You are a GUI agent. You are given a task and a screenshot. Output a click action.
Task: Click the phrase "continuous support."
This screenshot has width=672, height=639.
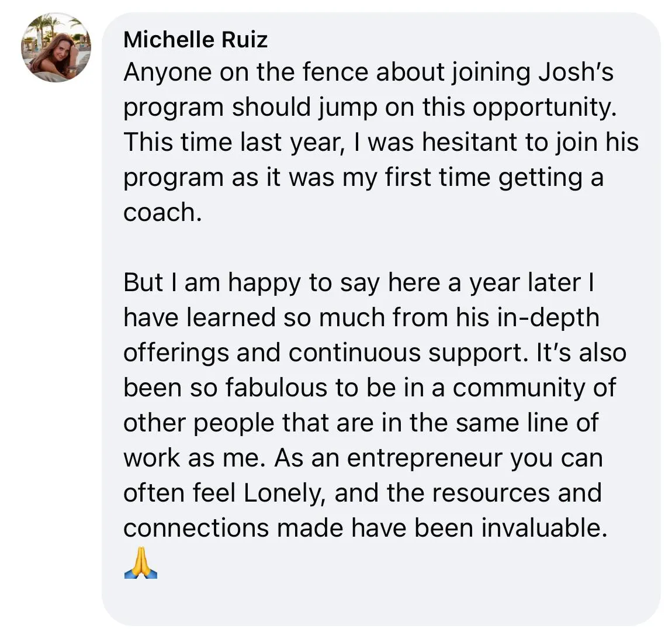(408, 354)
